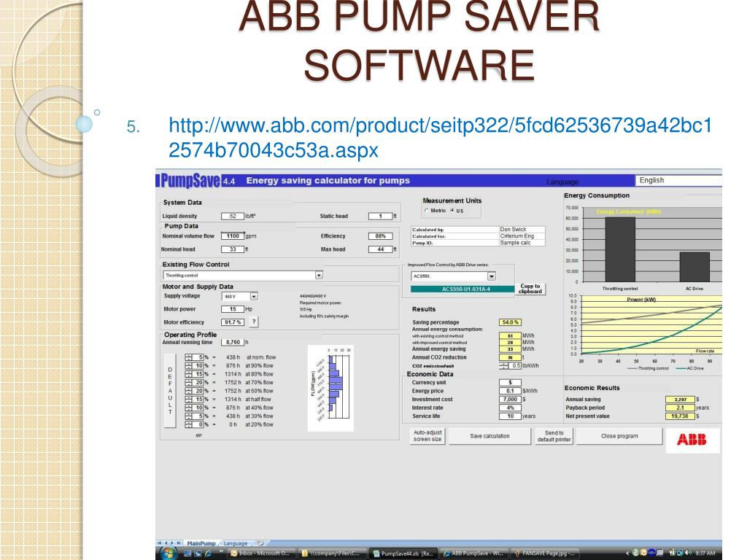Click Investment cost field
The width and height of the screenshot is (747, 560).
click(x=510, y=399)
